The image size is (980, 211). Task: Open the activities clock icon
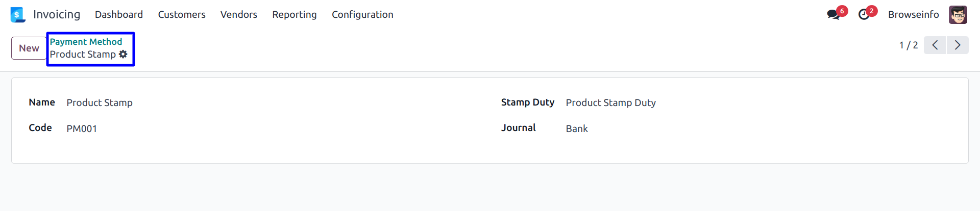click(864, 15)
